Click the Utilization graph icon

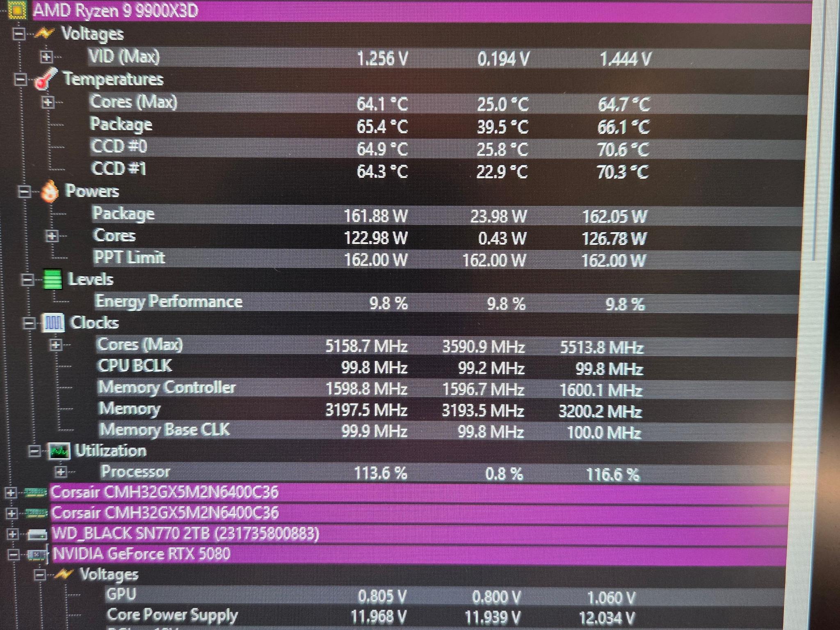(x=59, y=451)
